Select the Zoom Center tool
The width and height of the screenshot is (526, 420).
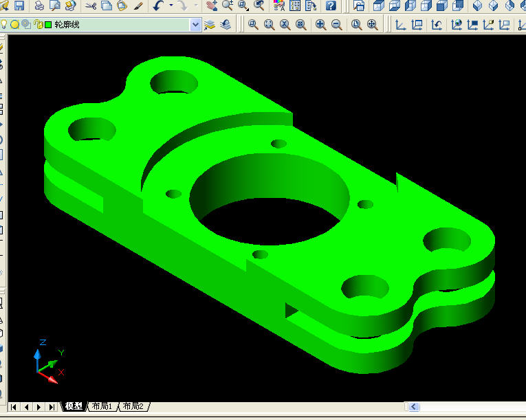301,25
